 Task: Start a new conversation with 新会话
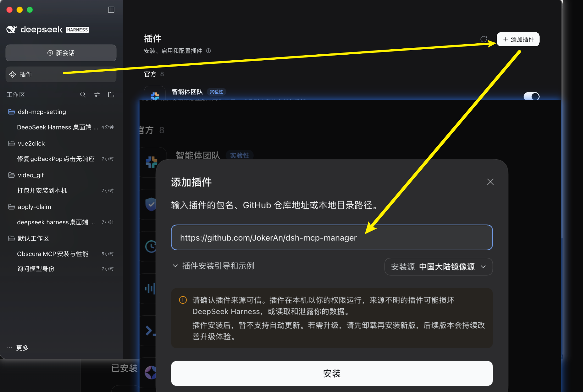(61, 53)
